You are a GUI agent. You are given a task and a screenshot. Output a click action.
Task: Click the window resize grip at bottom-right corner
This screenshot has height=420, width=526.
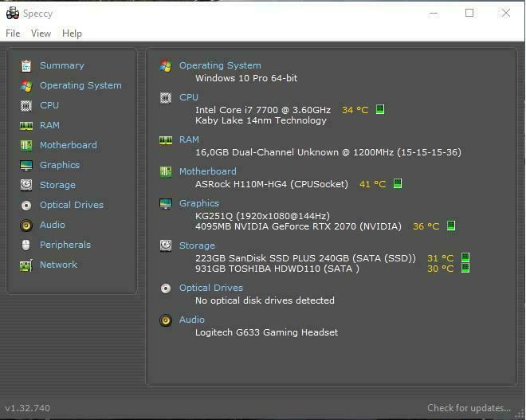tap(521, 414)
